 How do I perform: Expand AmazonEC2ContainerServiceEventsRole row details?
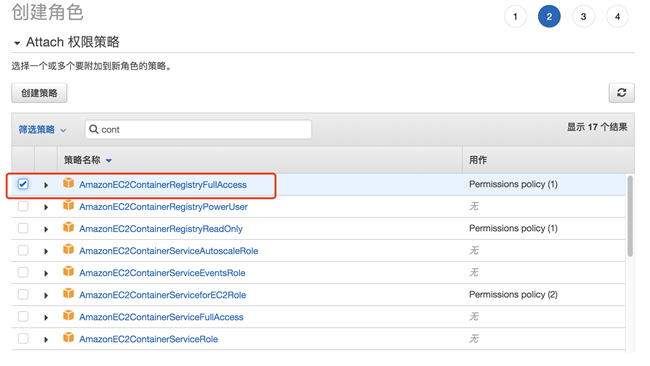tap(46, 273)
